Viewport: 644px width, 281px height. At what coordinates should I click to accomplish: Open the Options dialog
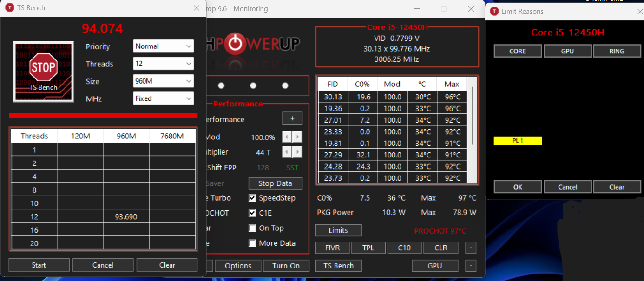click(238, 266)
